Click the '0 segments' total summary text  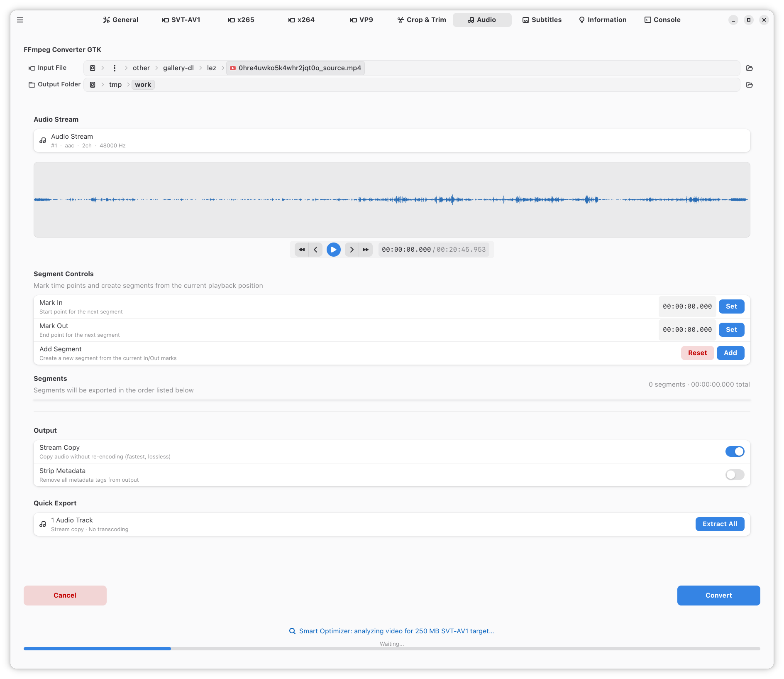point(699,385)
